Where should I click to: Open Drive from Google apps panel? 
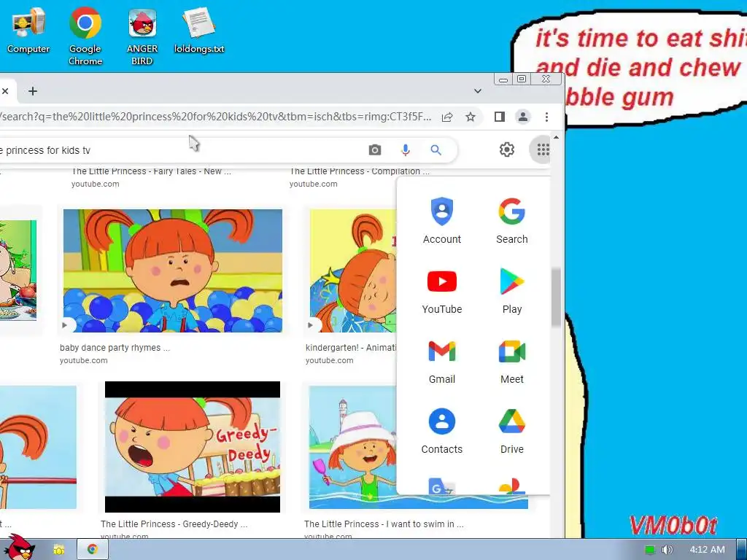[x=511, y=430]
